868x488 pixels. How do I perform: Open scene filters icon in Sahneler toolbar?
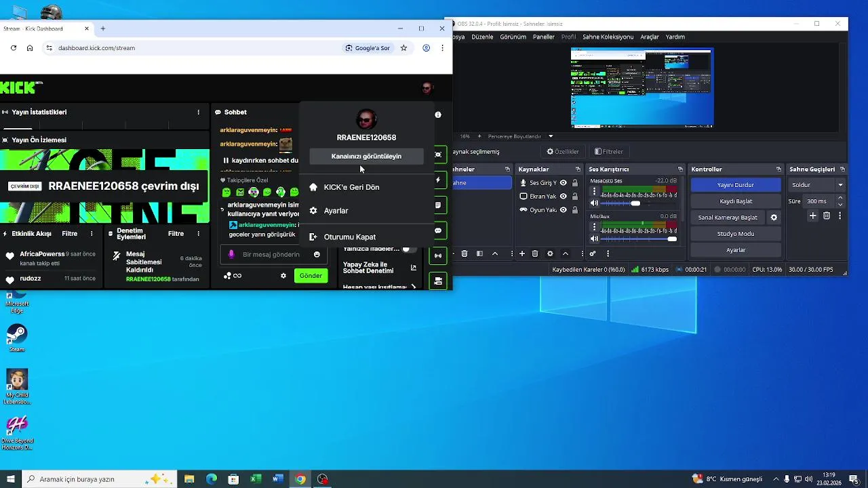coord(479,253)
